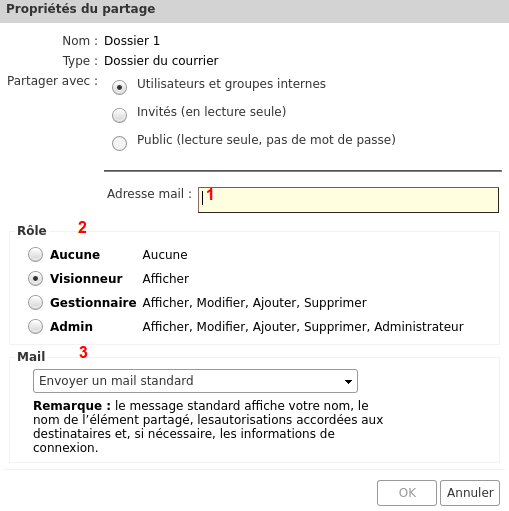Select Utilisateurs et groupes internes radio option
The height and width of the screenshot is (511, 509).
[119, 87]
